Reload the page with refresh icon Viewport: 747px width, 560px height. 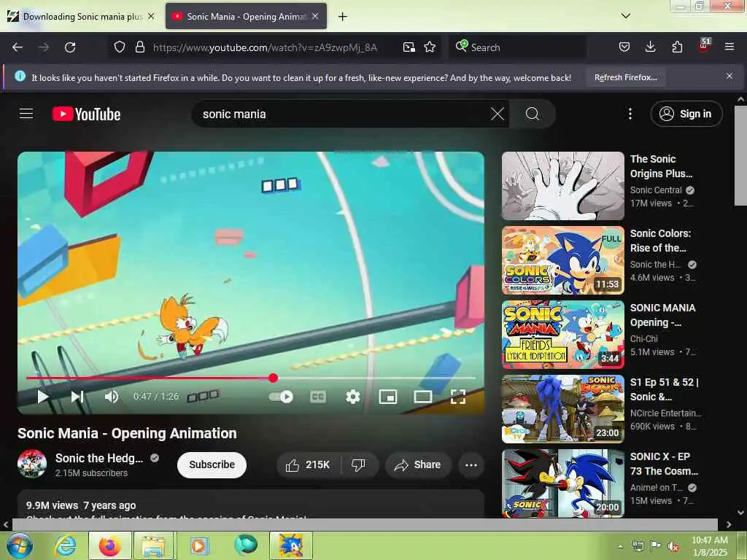coord(70,47)
